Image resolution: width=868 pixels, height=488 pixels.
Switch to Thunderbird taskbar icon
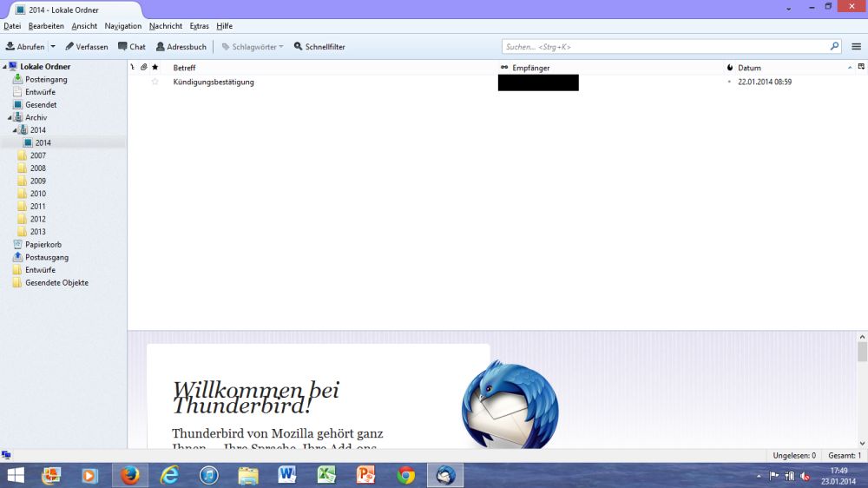pyautogui.click(x=445, y=475)
